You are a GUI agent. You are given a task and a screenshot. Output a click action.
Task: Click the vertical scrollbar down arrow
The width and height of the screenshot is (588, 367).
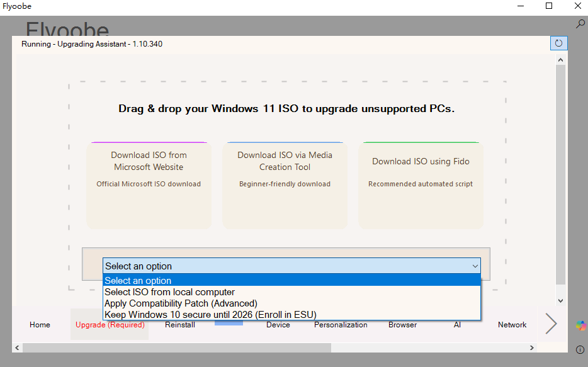(560, 301)
